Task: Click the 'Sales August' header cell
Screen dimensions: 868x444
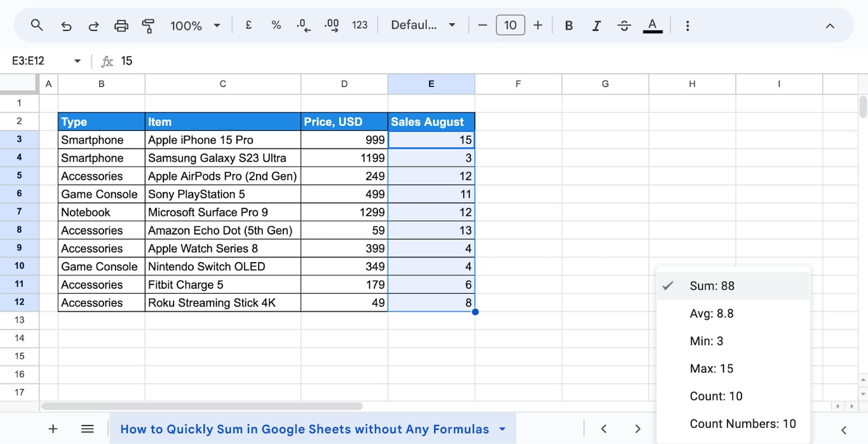Action: pos(431,121)
